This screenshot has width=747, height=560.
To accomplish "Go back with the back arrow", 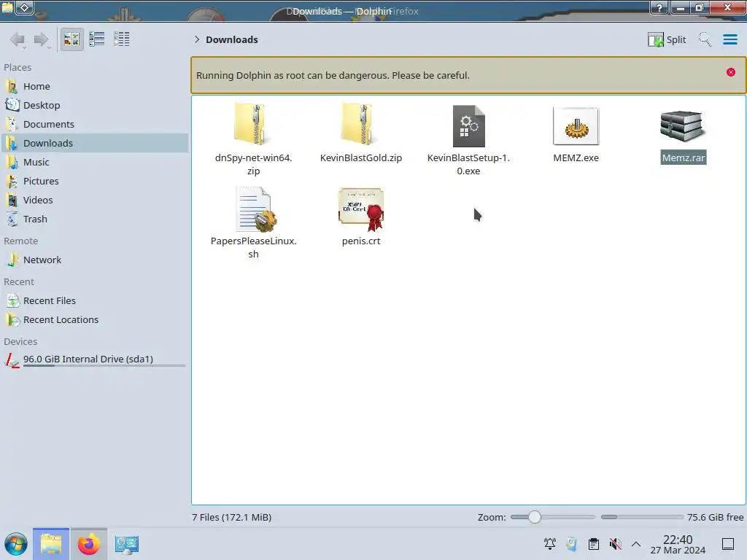I will click(x=18, y=39).
